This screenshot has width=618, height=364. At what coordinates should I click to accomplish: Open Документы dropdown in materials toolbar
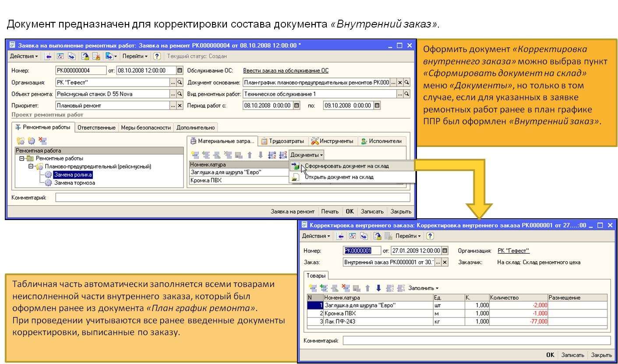307,155
